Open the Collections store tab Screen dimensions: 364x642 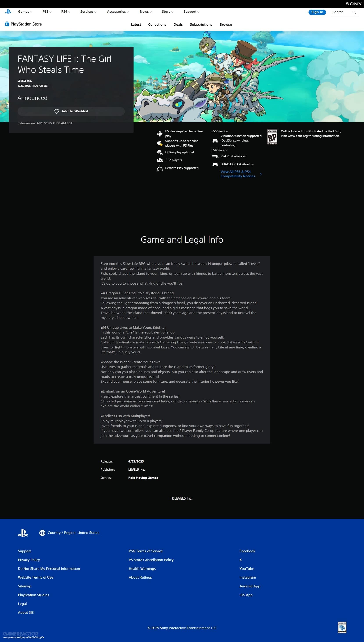pos(157,25)
